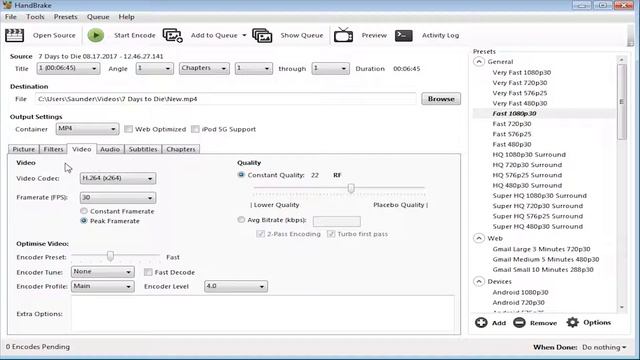This screenshot has height=360, width=640.
Task: Open the When Done dropdown
Action: pyautogui.click(x=604, y=347)
